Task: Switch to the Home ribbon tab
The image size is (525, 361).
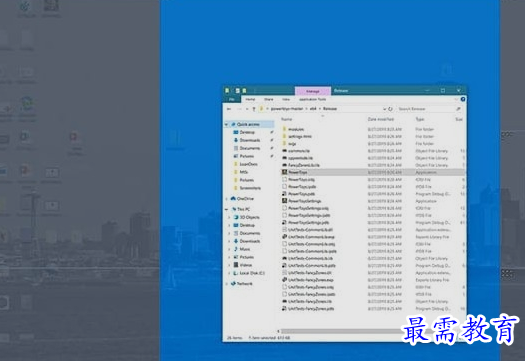Action: click(x=250, y=99)
